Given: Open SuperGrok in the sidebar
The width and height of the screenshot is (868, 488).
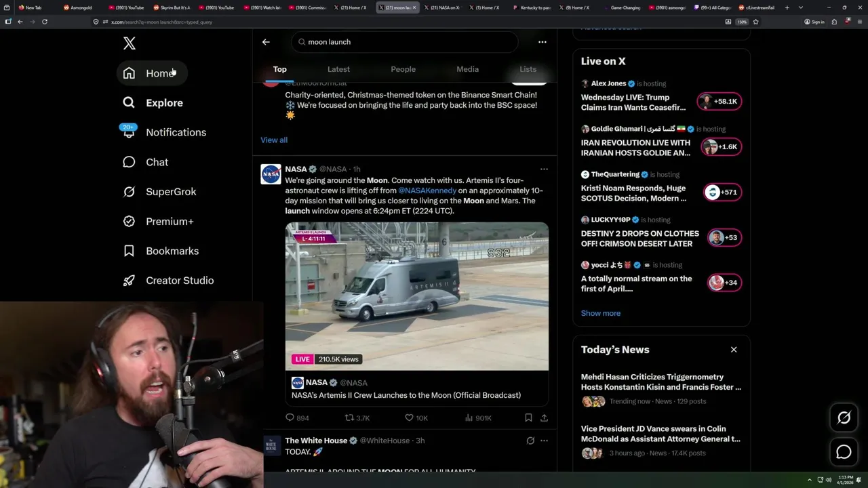Looking at the screenshot, I should (159, 192).
